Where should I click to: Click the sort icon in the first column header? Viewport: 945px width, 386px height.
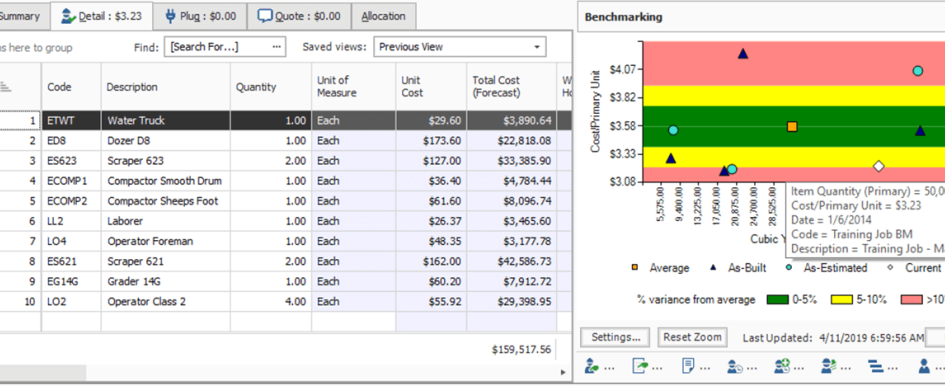[x=5, y=87]
